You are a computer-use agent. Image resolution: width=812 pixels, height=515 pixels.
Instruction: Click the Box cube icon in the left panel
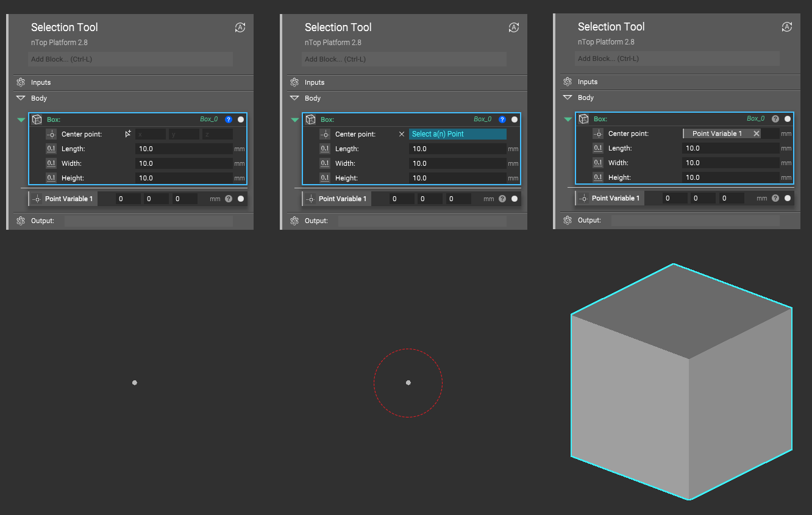tap(37, 119)
